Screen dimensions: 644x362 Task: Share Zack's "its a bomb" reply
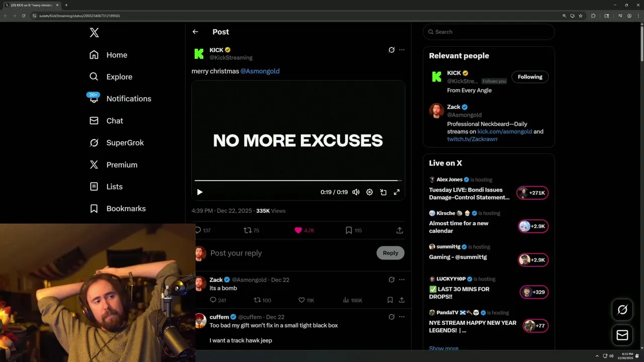point(401,300)
